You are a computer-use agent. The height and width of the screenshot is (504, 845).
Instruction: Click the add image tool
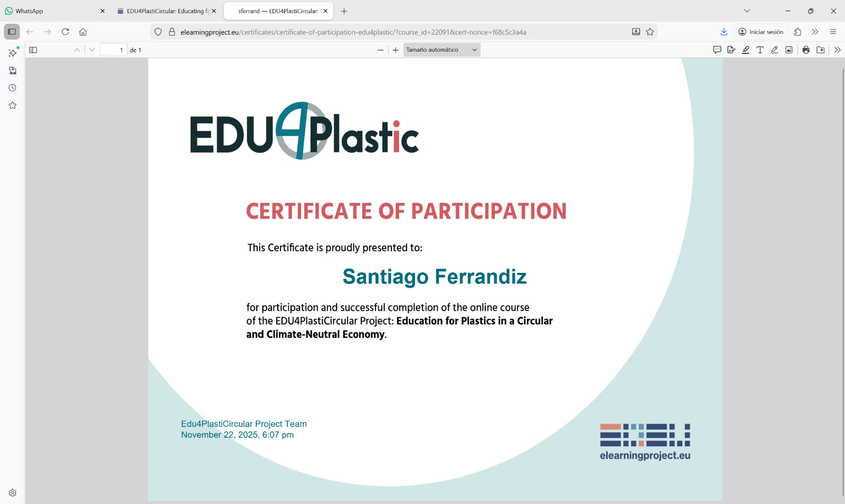click(788, 50)
